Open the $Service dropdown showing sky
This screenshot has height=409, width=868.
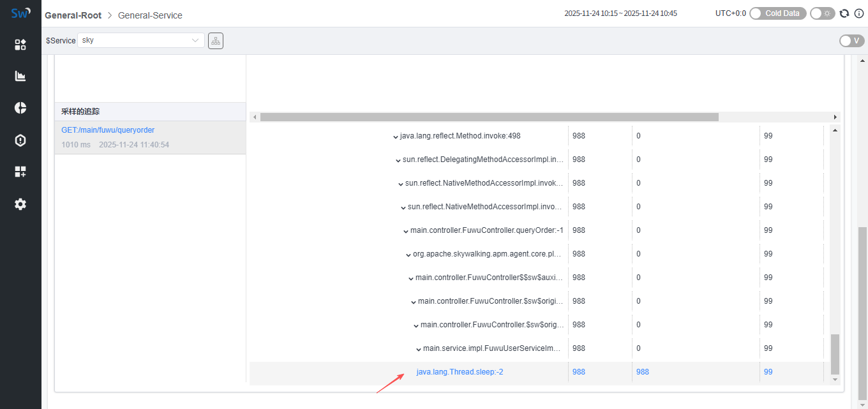point(141,40)
